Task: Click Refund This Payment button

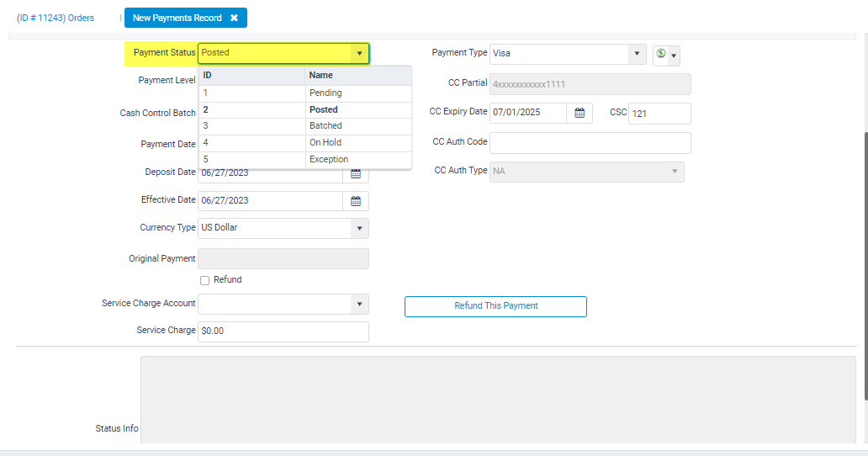Action: [495, 306]
